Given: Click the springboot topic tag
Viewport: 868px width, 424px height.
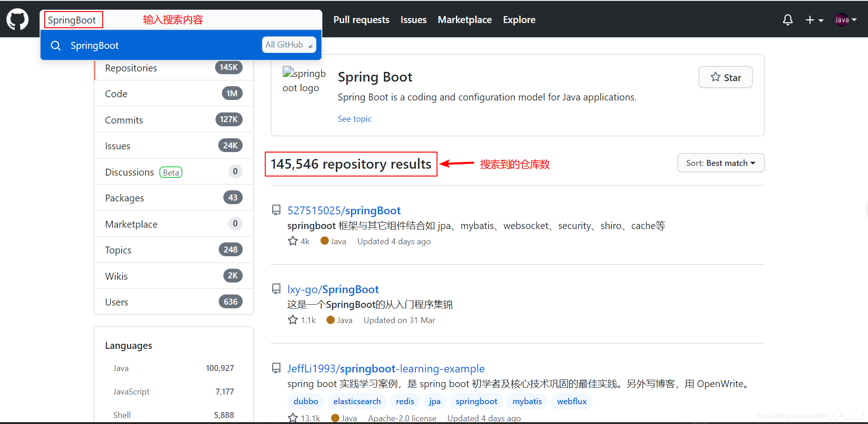Looking at the screenshot, I should (x=476, y=401).
